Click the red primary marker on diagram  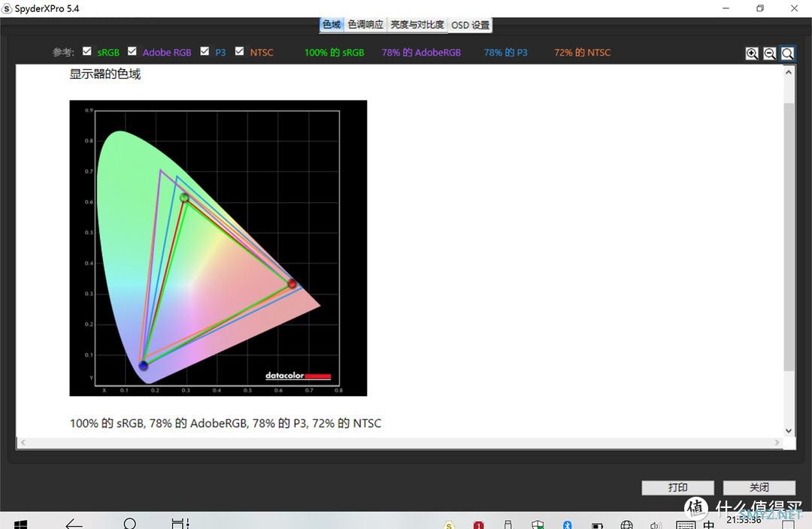click(x=292, y=283)
